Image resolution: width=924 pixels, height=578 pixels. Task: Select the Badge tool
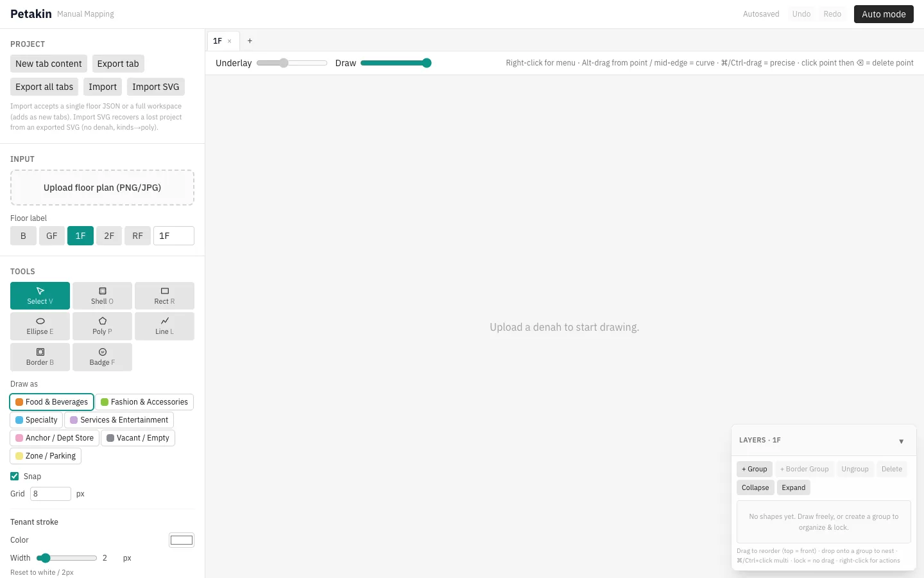102,357
